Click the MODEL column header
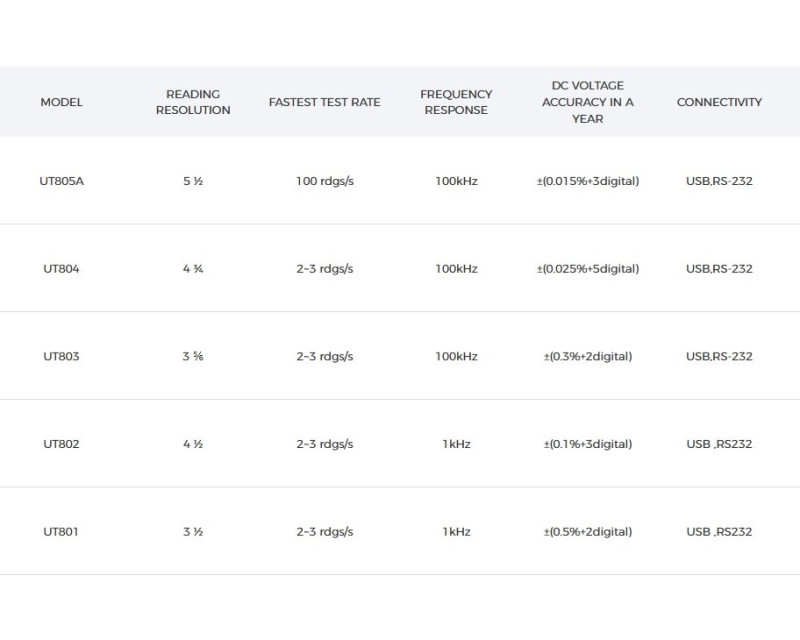The image size is (800, 640). 61,102
